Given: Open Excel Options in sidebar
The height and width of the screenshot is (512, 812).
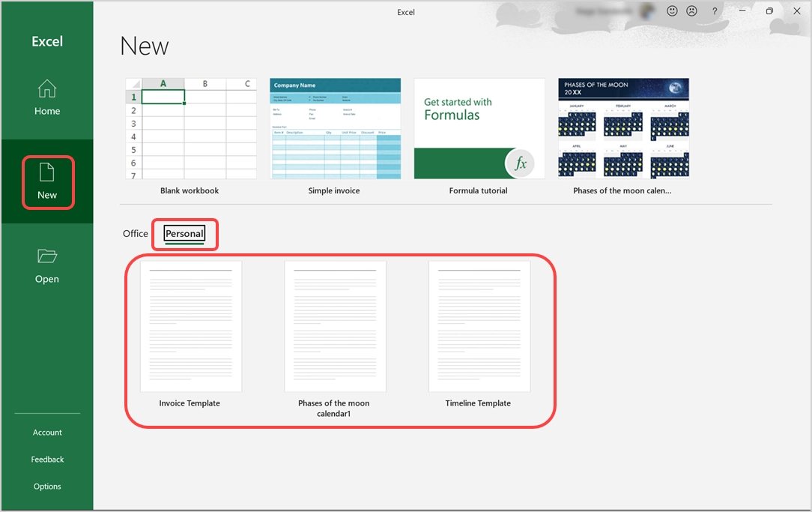Looking at the screenshot, I should coord(47,486).
